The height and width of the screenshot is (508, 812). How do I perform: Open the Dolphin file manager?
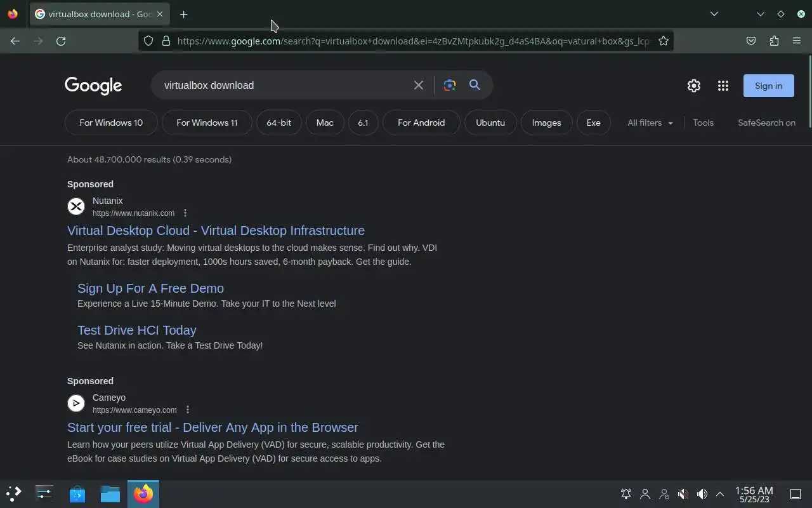110,494
